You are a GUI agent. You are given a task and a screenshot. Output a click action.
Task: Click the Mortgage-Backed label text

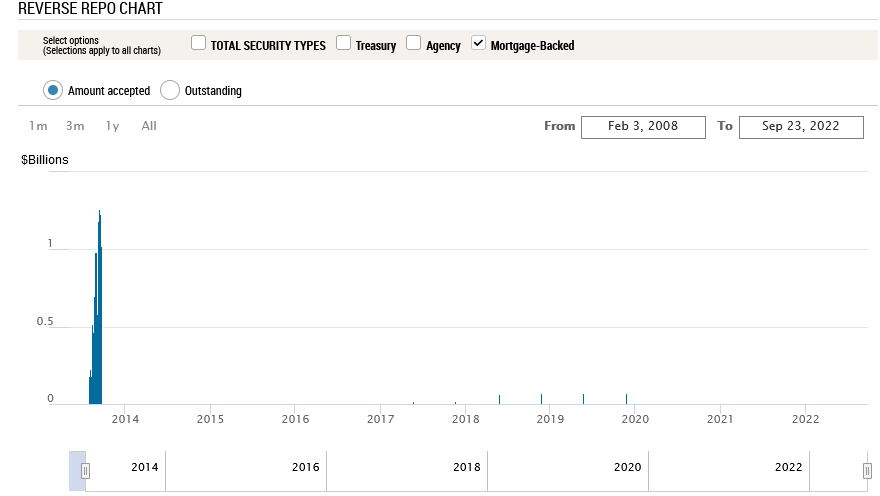(533, 45)
